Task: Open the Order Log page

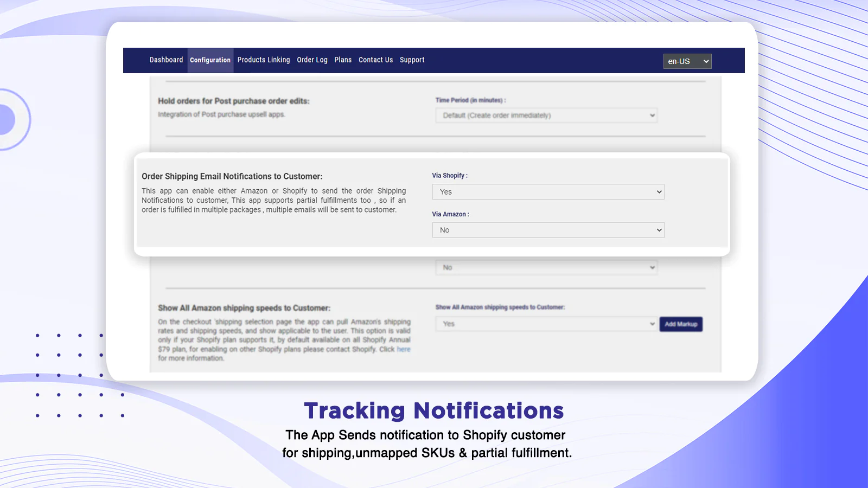Action: 312,60
